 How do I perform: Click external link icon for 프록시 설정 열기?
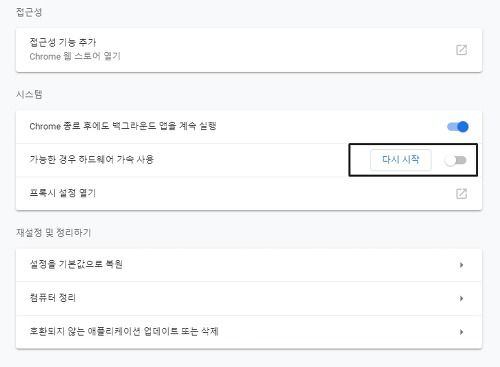click(x=461, y=194)
